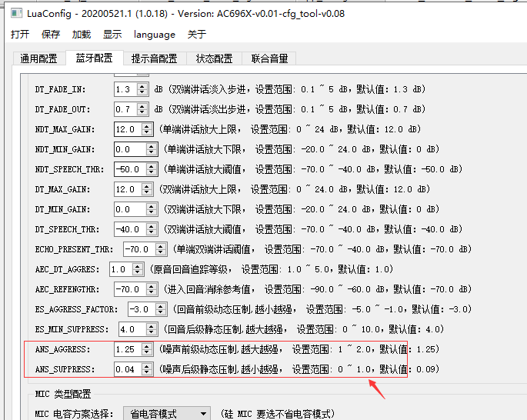Viewport: 527px width, 420px height.
Task: Increase AEC_REFENGTHR with its up arrow
Action: pos(152,286)
